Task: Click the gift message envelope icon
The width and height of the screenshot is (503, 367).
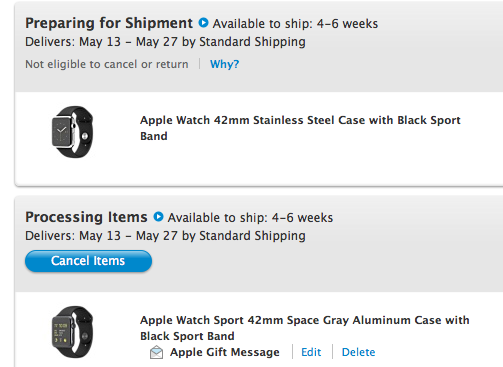Action: [157, 352]
